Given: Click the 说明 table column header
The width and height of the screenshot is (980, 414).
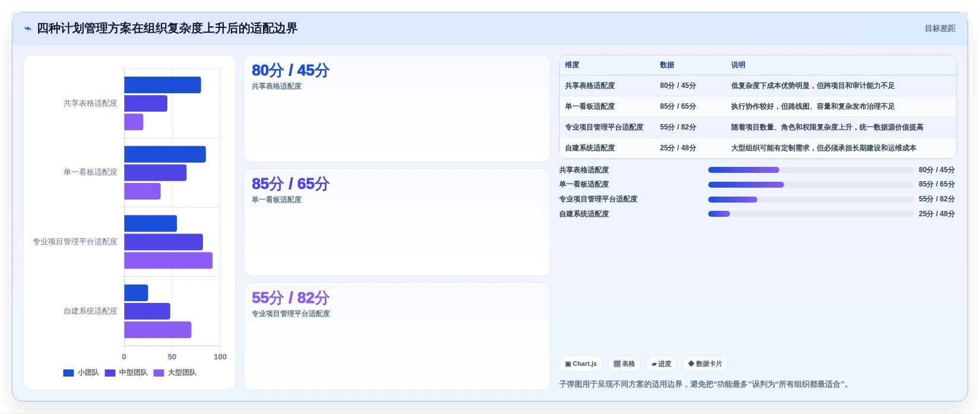Looking at the screenshot, I should 738,65.
